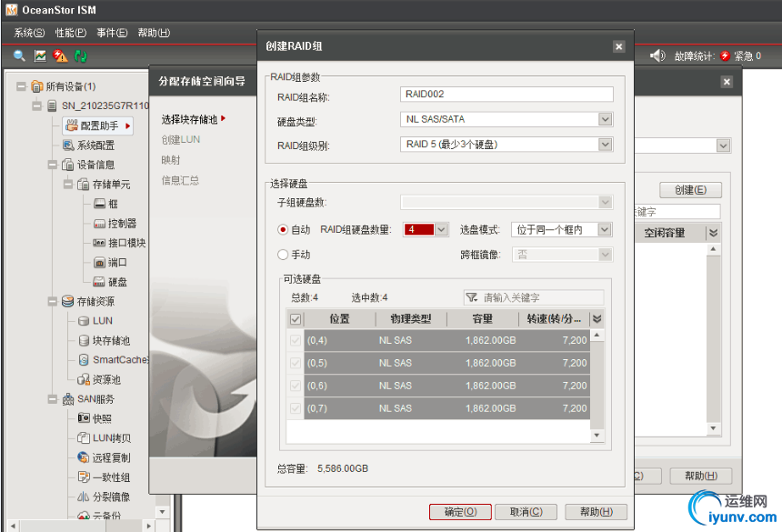This screenshot has height=532, width=782.
Task: Open the 一致性组 node icon
Action: click(x=84, y=477)
